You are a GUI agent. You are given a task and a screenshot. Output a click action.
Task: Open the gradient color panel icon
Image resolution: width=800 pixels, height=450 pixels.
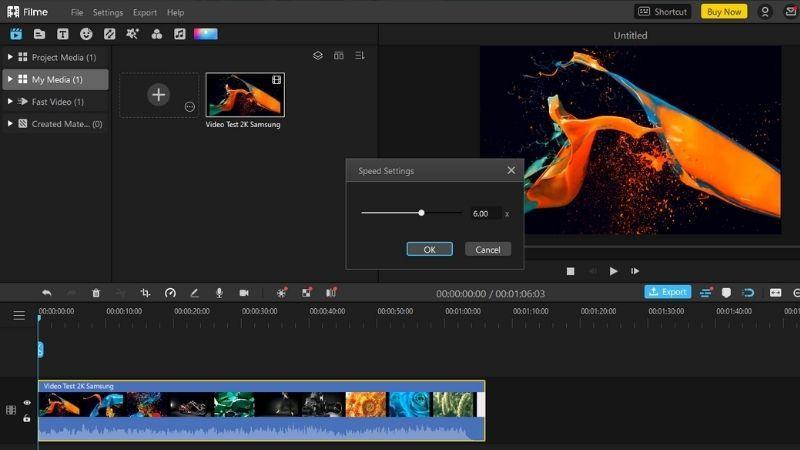(206, 34)
